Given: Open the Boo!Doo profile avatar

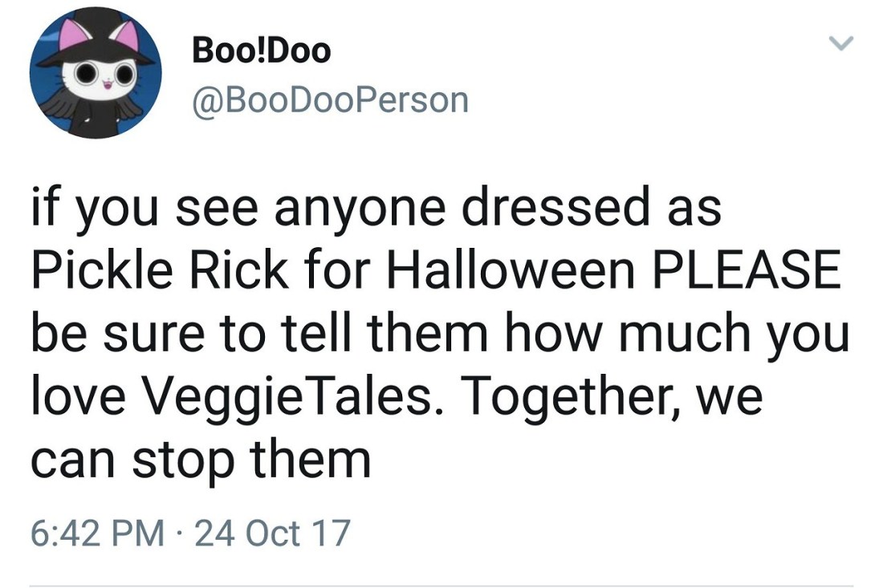Looking at the screenshot, I should click(x=96, y=72).
